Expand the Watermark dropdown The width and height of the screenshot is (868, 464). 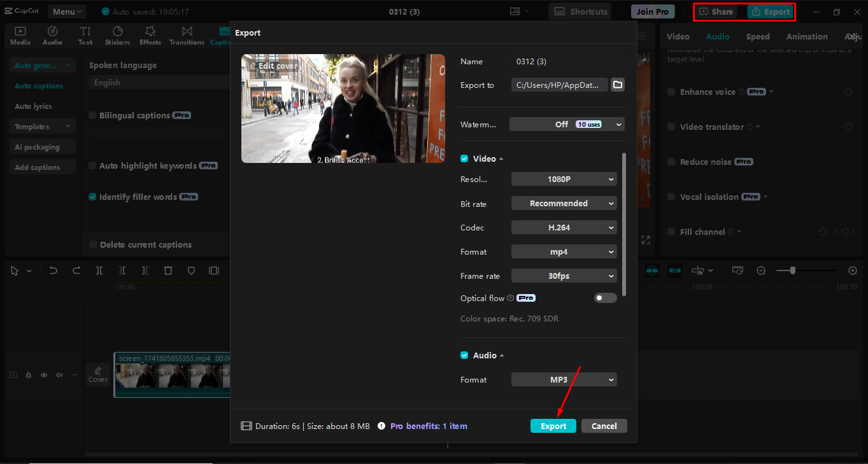pyautogui.click(x=566, y=124)
